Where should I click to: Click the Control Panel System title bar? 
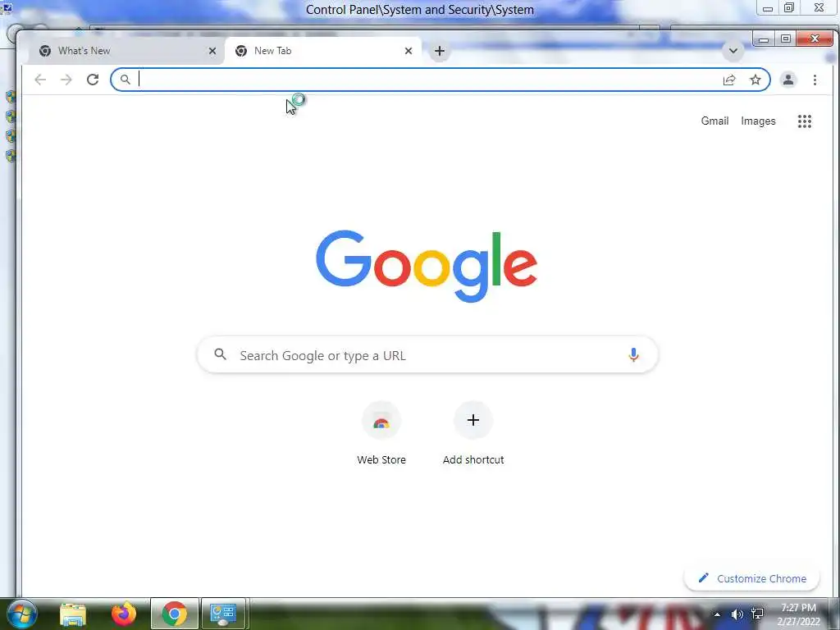click(419, 10)
